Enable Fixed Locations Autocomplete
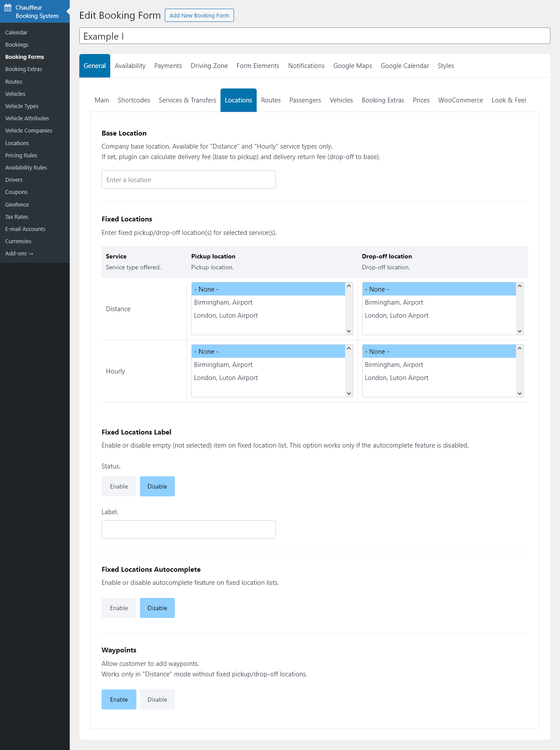Image resolution: width=560 pixels, height=750 pixels. click(119, 608)
